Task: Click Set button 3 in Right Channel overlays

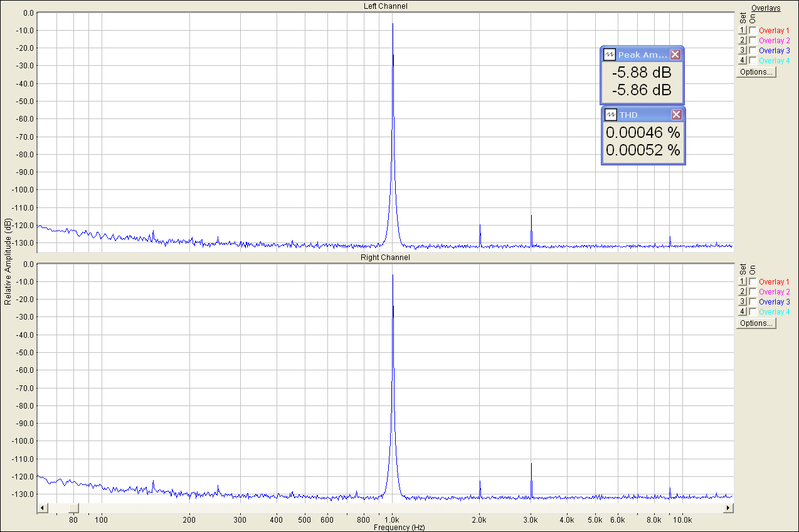Action: tap(743, 301)
